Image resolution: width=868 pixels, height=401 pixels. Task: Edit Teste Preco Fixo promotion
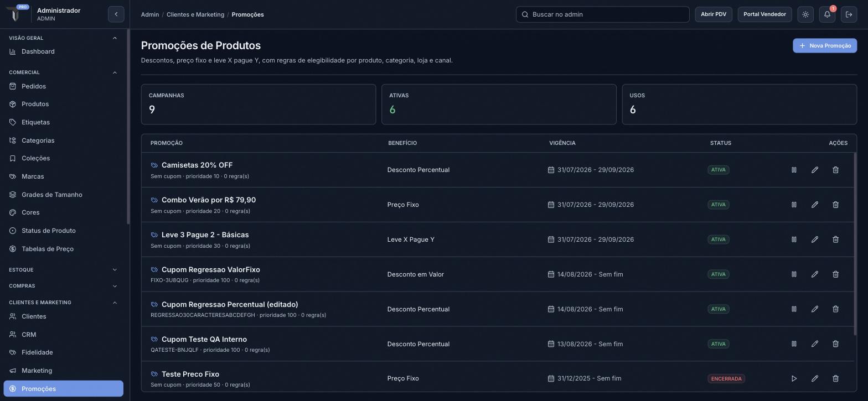[x=815, y=379]
